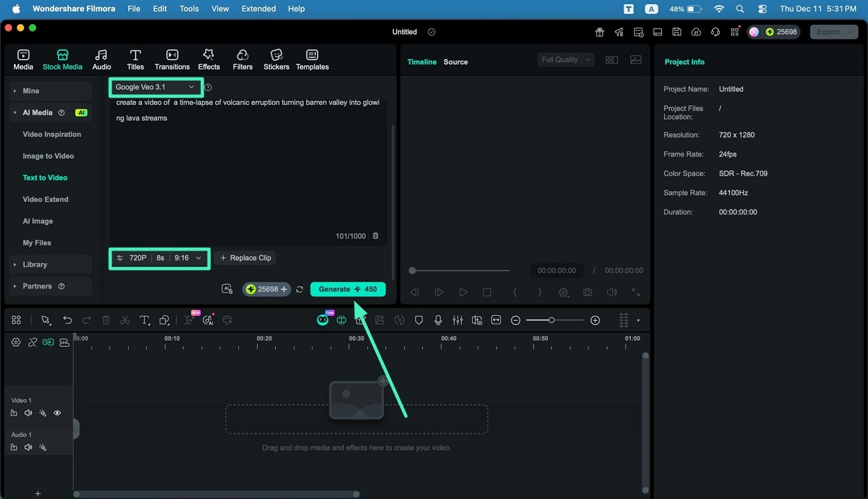This screenshot has width=868, height=499.
Task: Open the Templates panel
Action: coord(312,59)
